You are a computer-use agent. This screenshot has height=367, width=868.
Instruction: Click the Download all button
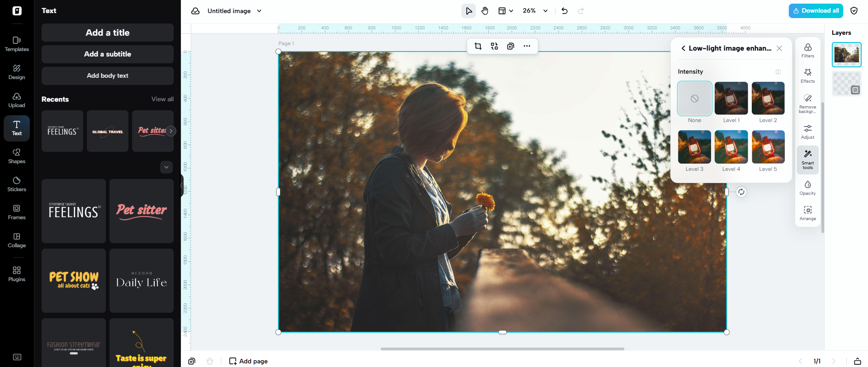click(x=816, y=11)
